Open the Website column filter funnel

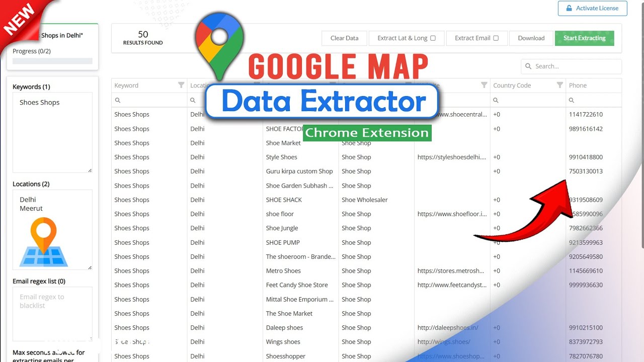click(x=484, y=85)
